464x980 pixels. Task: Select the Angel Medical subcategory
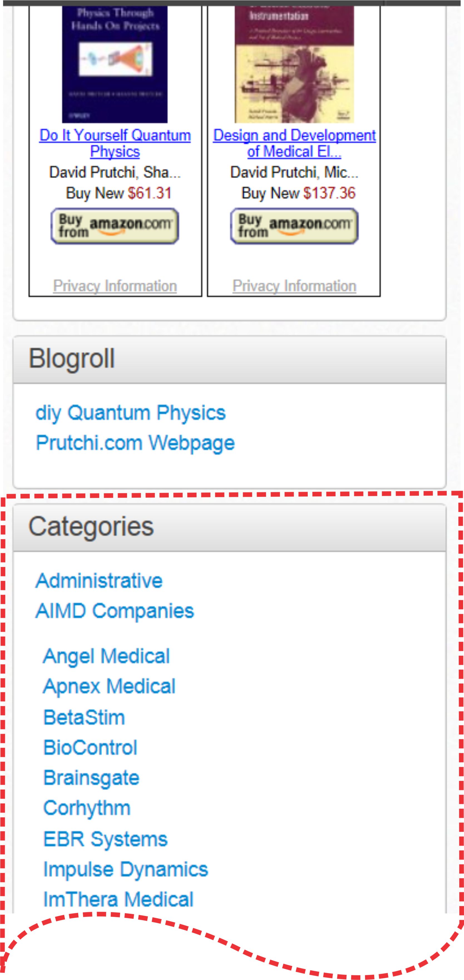[106, 655]
